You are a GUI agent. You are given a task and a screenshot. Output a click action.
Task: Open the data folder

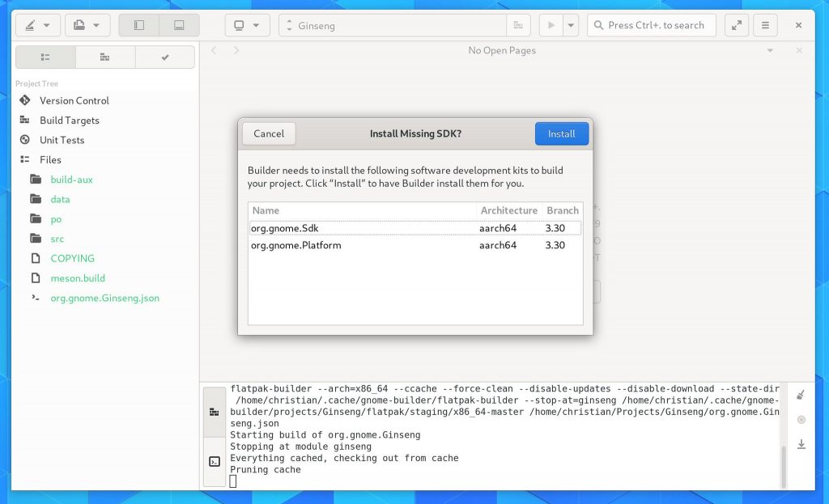coord(60,199)
